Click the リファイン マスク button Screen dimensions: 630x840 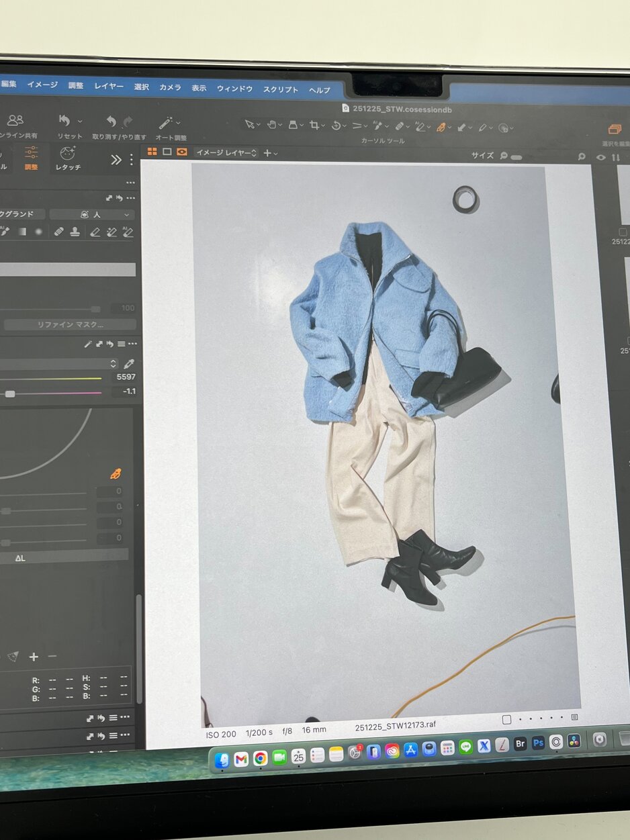pos(70,325)
